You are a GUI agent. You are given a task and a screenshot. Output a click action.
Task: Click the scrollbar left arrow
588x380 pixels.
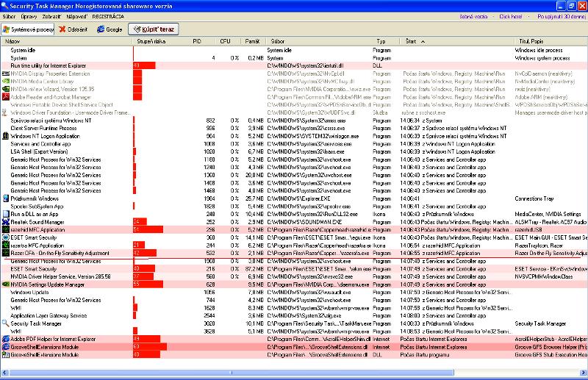click(x=5, y=373)
